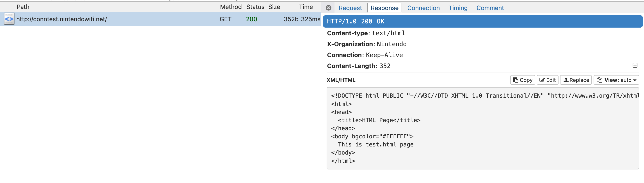Sort flows by Size column
Image resolution: width=644 pixels, height=183 pixels.
pyautogui.click(x=274, y=7)
